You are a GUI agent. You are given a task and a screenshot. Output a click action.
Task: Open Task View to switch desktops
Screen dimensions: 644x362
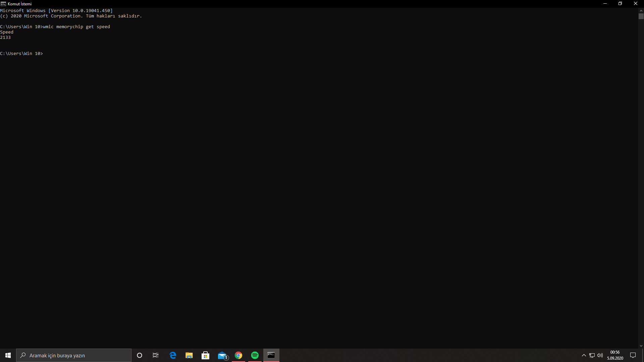[x=155, y=355]
